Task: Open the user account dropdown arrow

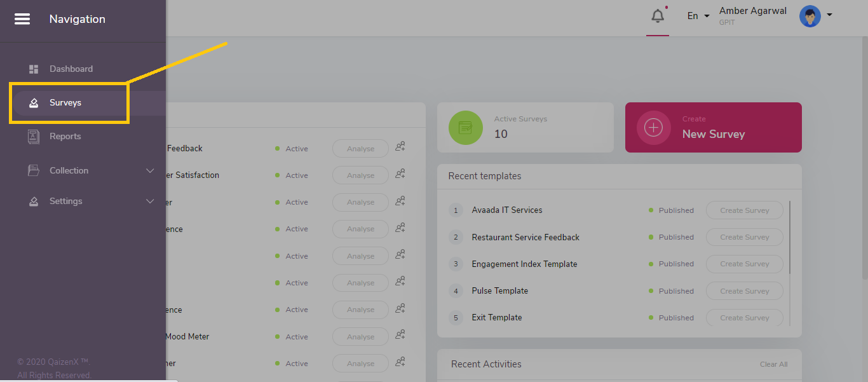Action: tap(829, 15)
